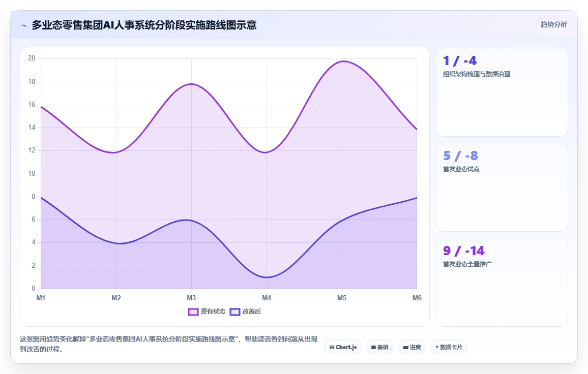Click the y-axis label 10
The width and height of the screenshot is (588, 374).
click(x=32, y=173)
